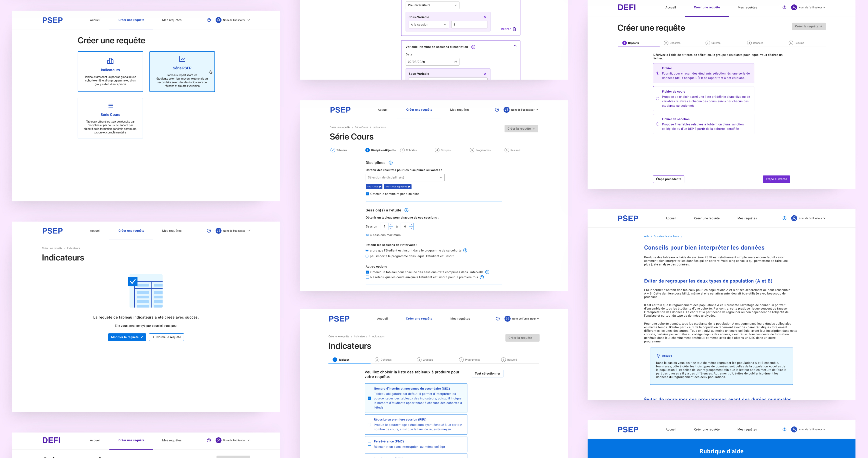
Task: Click help icon next to Session(s) à l'étude
Action: [x=406, y=210]
